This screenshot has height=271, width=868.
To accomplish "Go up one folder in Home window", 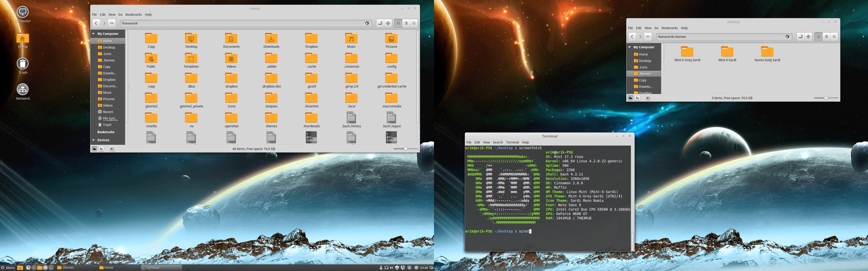I will (x=112, y=23).
